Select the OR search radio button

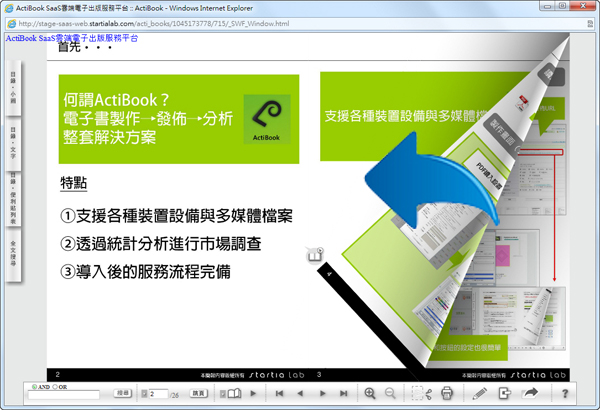click(x=55, y=387)
